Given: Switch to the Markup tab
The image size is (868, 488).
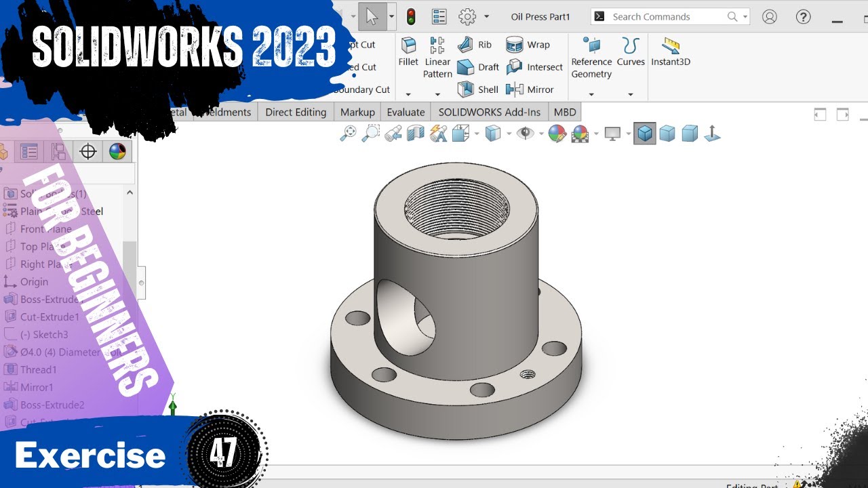Looking at the screenshot, I should coord(357,113).
